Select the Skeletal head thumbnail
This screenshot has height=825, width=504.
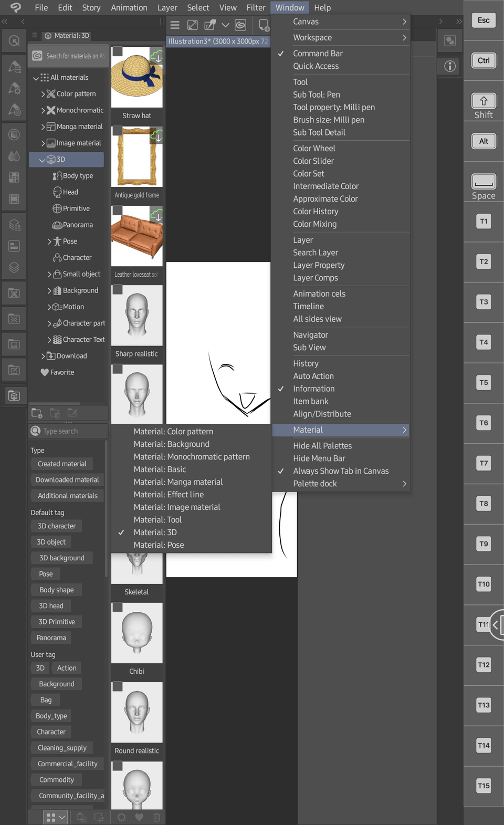[137, 569]
